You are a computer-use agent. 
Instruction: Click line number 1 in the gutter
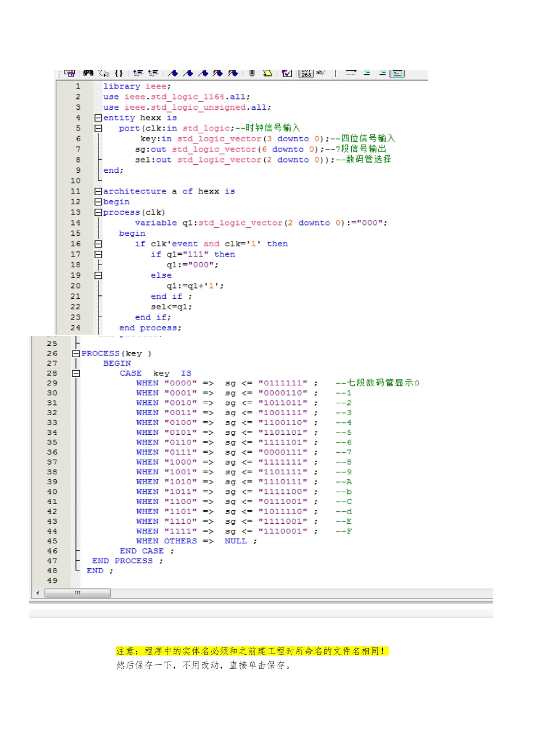[78, 87]
